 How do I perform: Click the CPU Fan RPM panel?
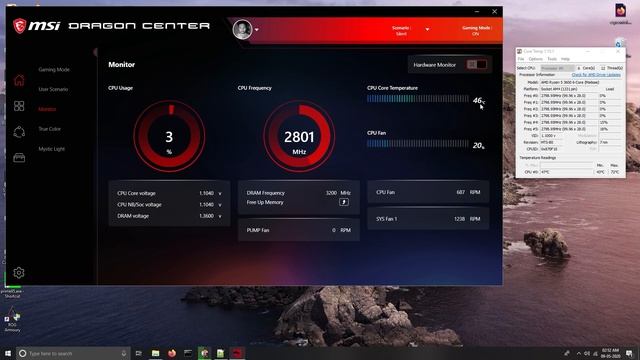coord(428,192)
